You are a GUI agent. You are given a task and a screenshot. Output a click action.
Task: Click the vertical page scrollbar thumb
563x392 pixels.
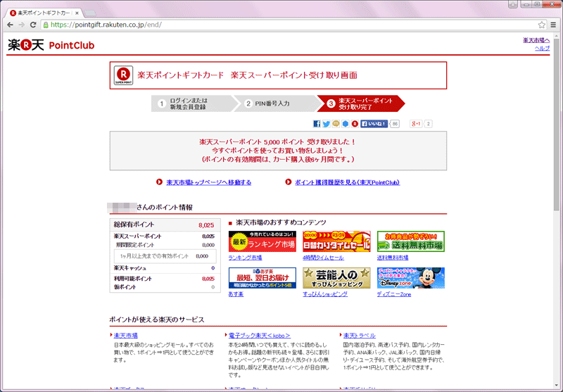coord(557,125)
